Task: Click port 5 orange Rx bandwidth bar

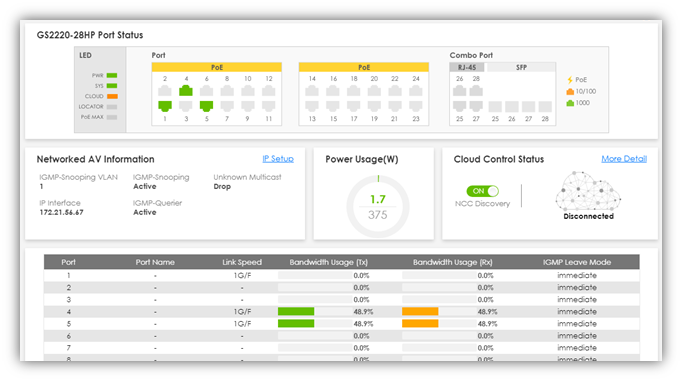Action: coord(420,324)
